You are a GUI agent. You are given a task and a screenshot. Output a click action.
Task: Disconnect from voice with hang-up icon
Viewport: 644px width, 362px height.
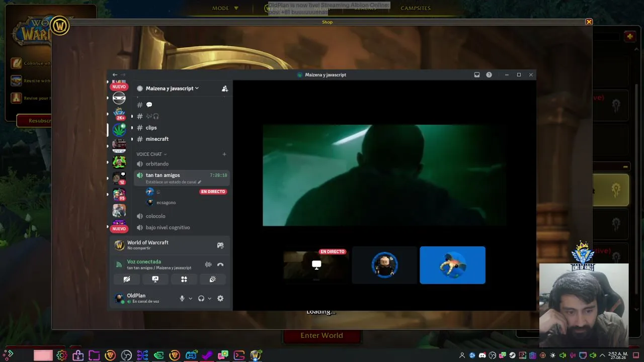pos(220,264)
